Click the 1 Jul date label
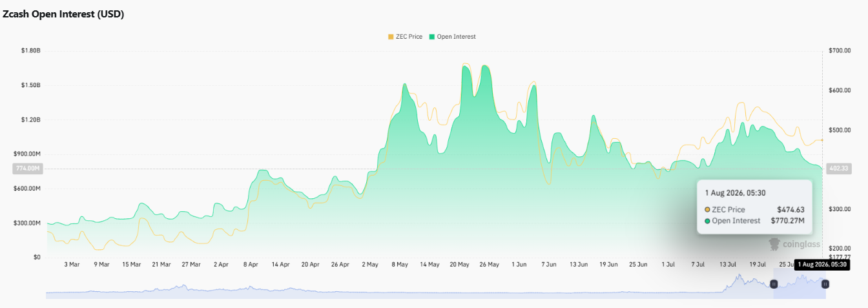 coord(668,265)
